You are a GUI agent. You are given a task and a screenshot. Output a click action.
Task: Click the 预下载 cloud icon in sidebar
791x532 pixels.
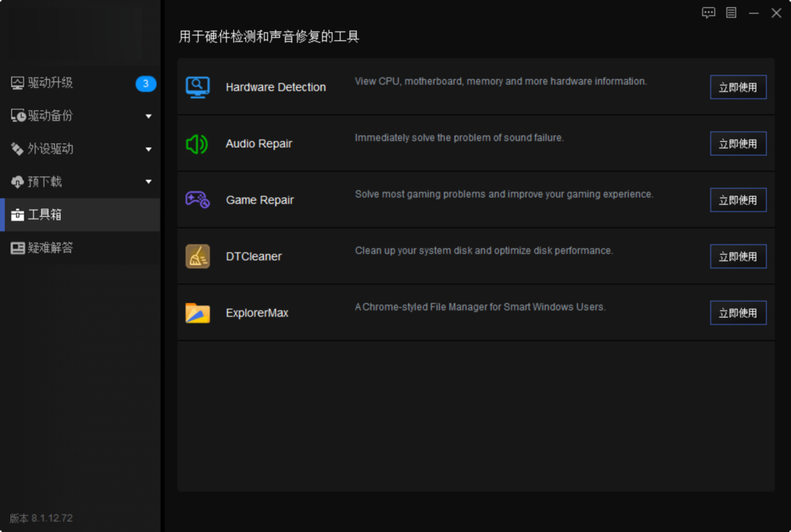click(17, 181)
